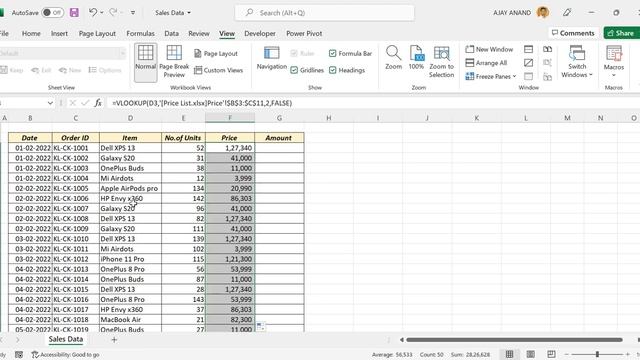Screen dimensions: 640x360
Task: Click the zoom slider handle
Action: coord(597,354)
